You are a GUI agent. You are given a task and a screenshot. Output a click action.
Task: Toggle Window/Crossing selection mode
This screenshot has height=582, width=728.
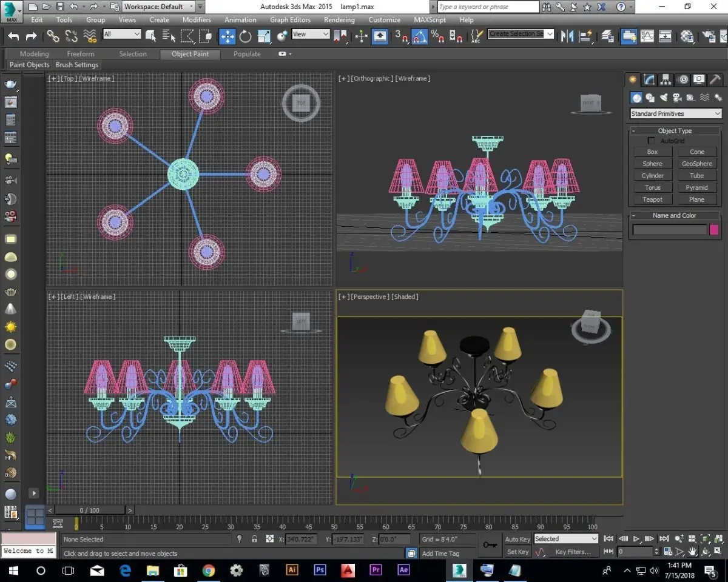206,36
